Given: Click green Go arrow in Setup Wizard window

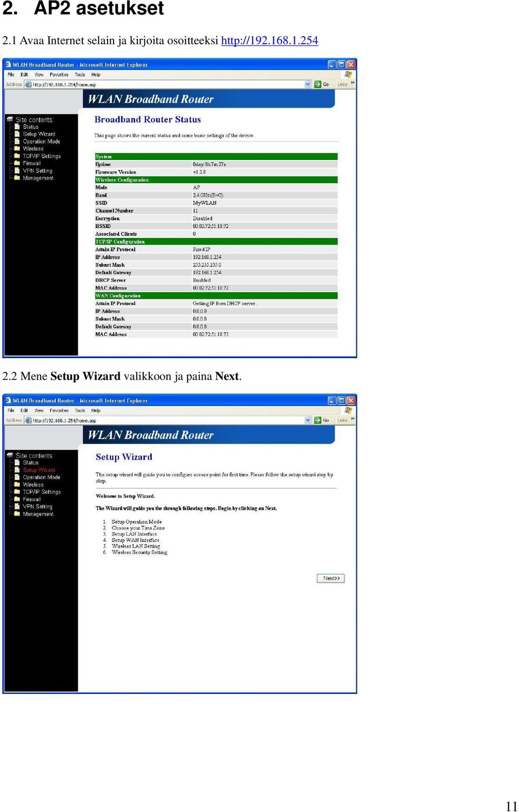Looking at the screenshot, I should point(317,420).
